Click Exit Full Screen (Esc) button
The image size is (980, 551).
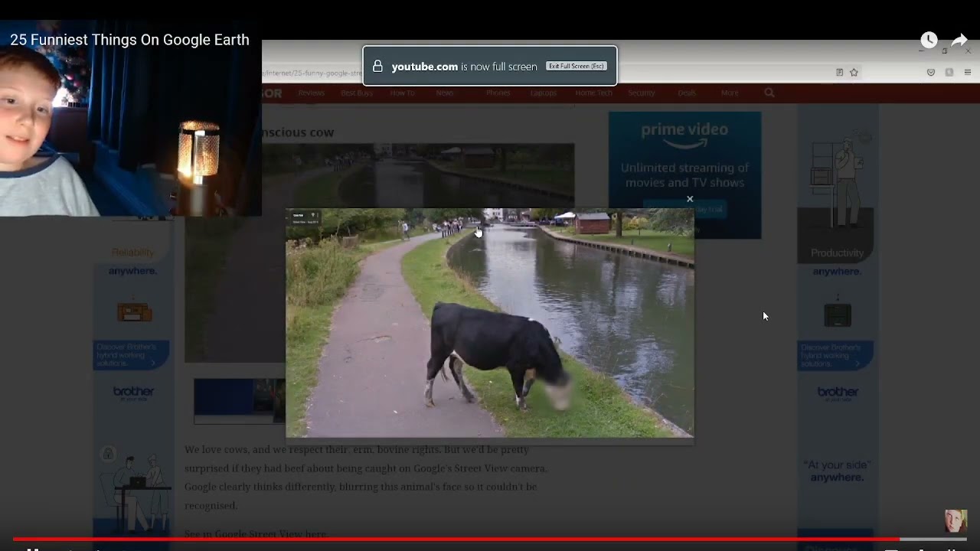[577, 67]
